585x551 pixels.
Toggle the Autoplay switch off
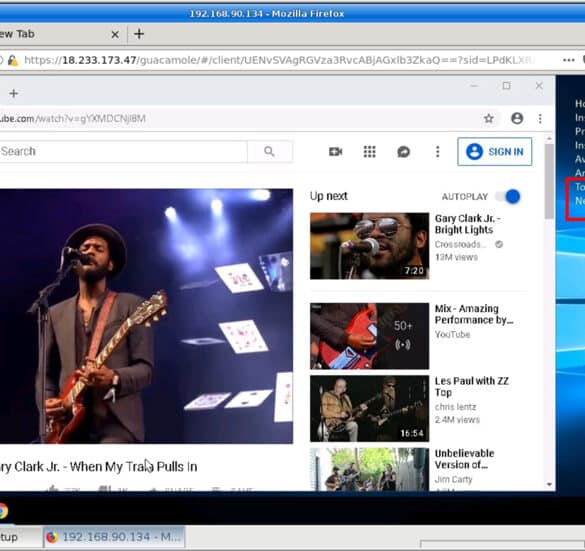tap(508, 196)
